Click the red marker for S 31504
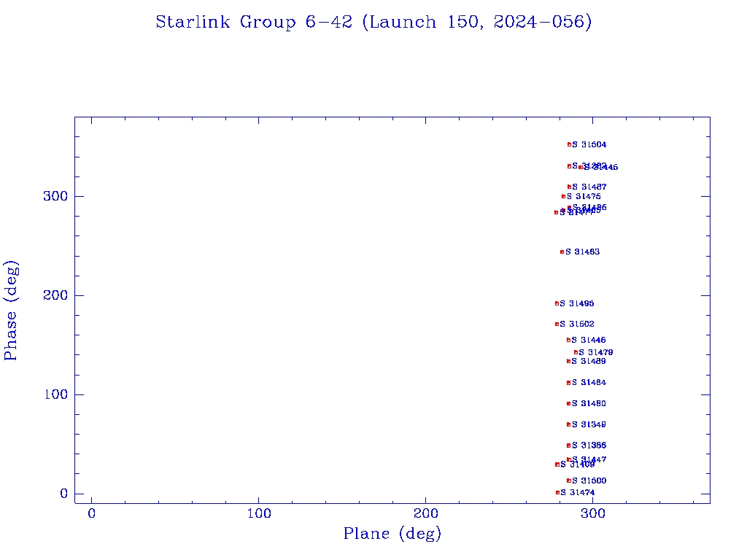Screen dimensions: 747x560 click(x=569, y=144)
